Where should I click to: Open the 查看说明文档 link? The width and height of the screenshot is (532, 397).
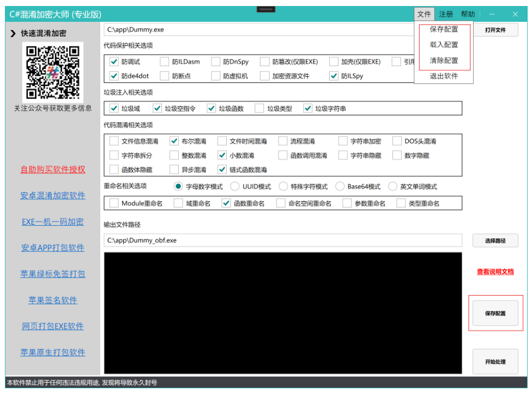[495, 272]
